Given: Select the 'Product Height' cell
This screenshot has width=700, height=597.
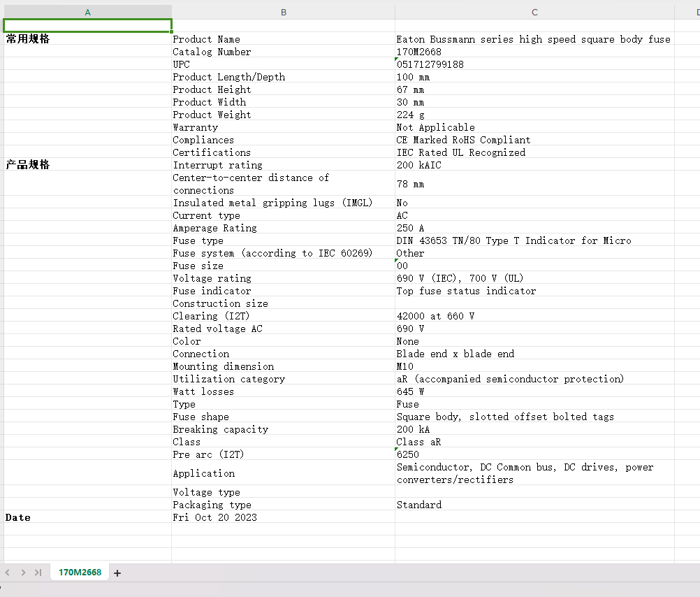Looking at the screenshot, I should tap(284, 89).
